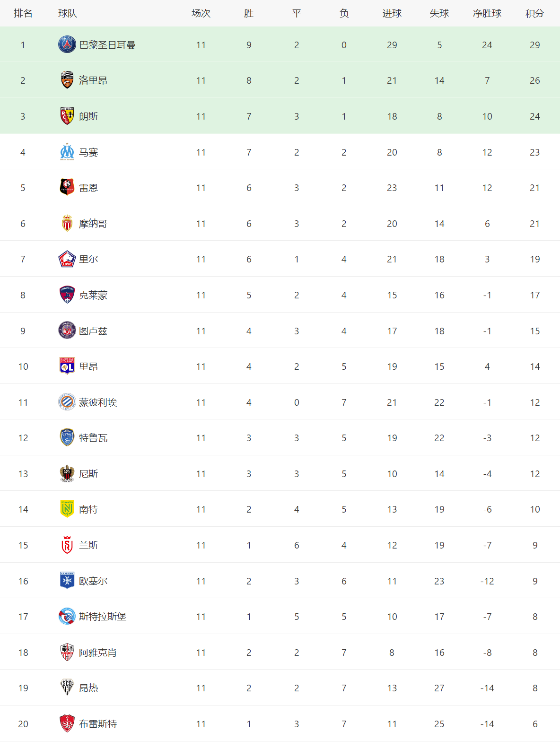Click the 净胜球 column header
The width and height of the screenshot is (560, 749).
pos(487,13)
